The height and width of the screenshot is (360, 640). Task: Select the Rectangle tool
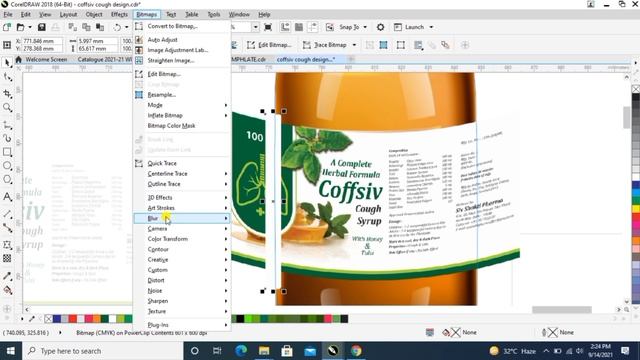[7, 152]
